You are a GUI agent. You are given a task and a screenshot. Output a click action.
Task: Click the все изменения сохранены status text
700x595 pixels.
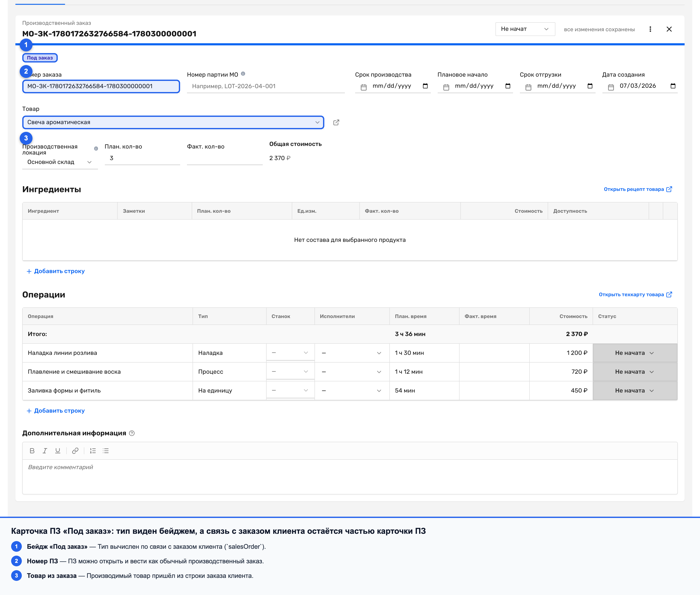coord(599,29)
